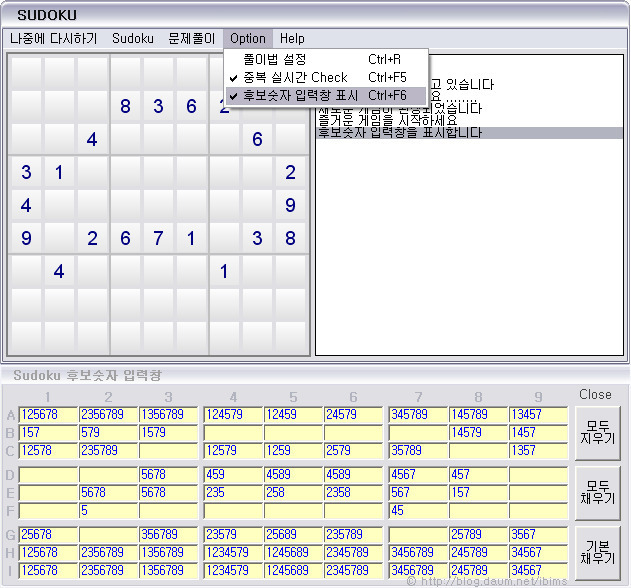
Task: Select the candidate field containing 579
Action: [x=108, y=432]
